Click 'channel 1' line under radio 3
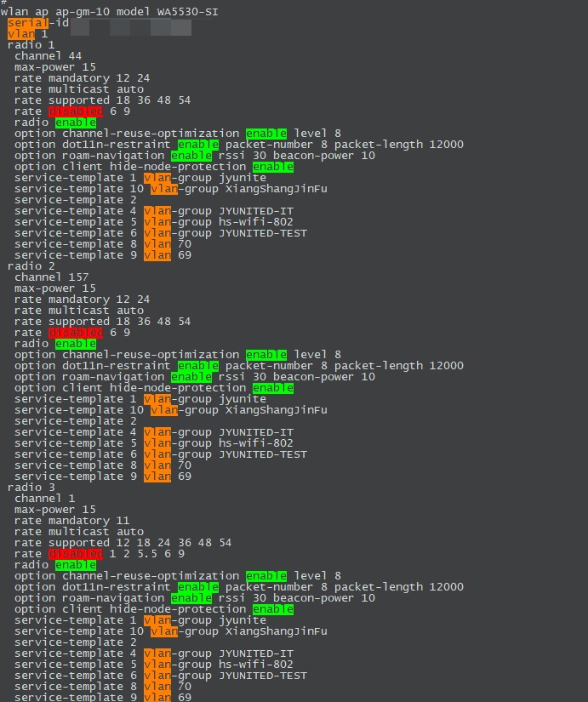Viewport: 588px width, 702px height. (44, 499)
